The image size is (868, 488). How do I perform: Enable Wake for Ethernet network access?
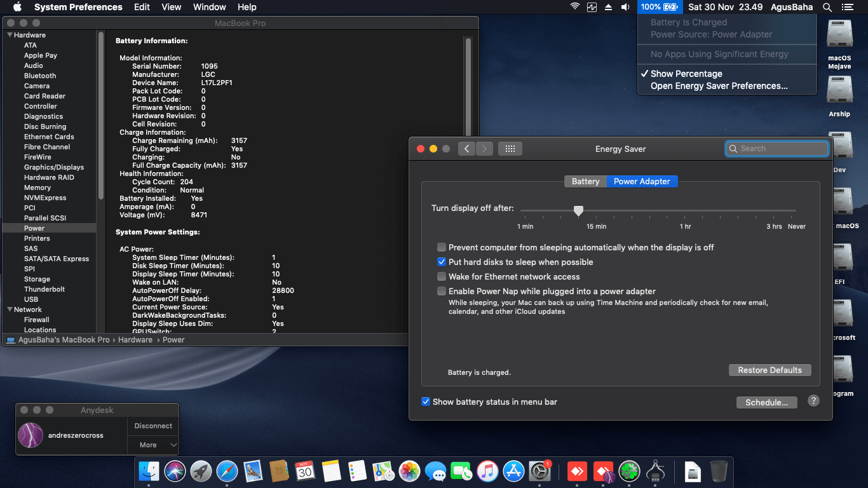[x=442, y=276]
